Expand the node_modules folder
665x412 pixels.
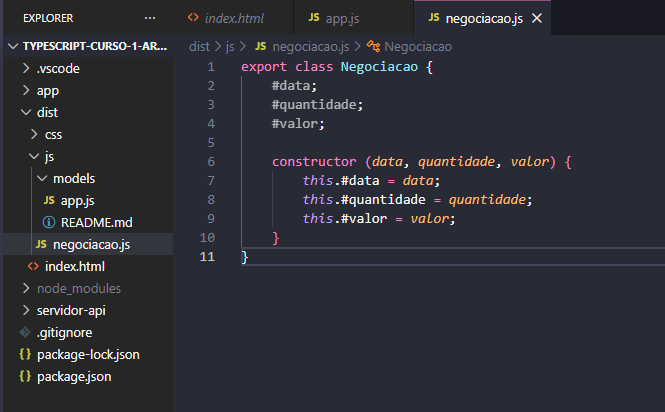pos(25,289)
